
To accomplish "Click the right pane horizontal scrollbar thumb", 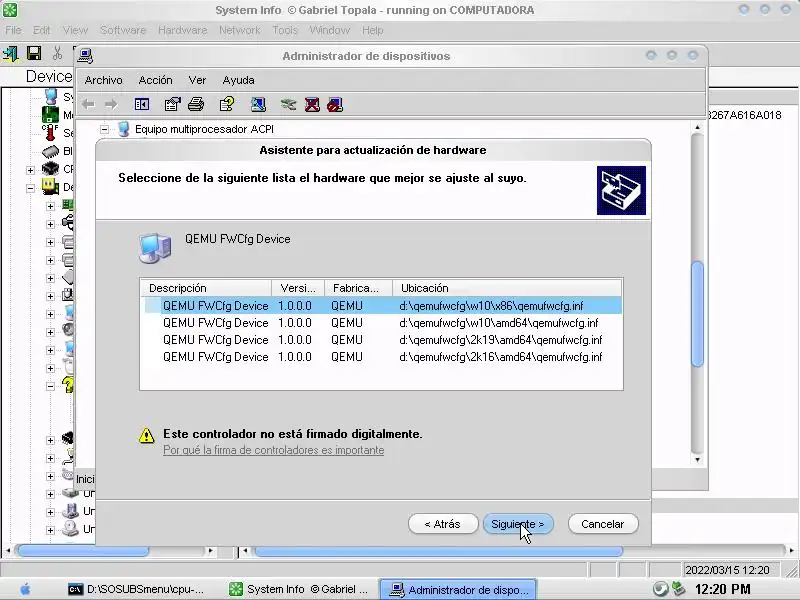I will click(439, 551).
